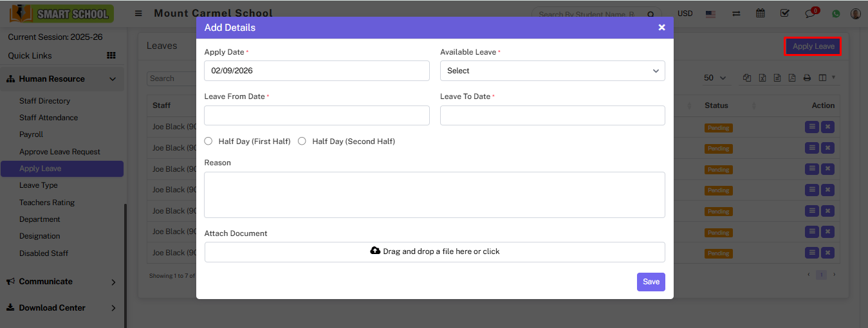This screenshot has height=328, width=868.
Task: Expand the Communicate sidebar menu
Action: click(x=61, y=282)
